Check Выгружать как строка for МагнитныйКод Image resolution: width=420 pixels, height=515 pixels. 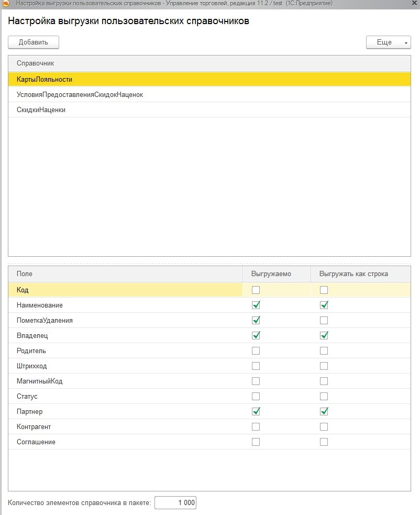[324, 381]
